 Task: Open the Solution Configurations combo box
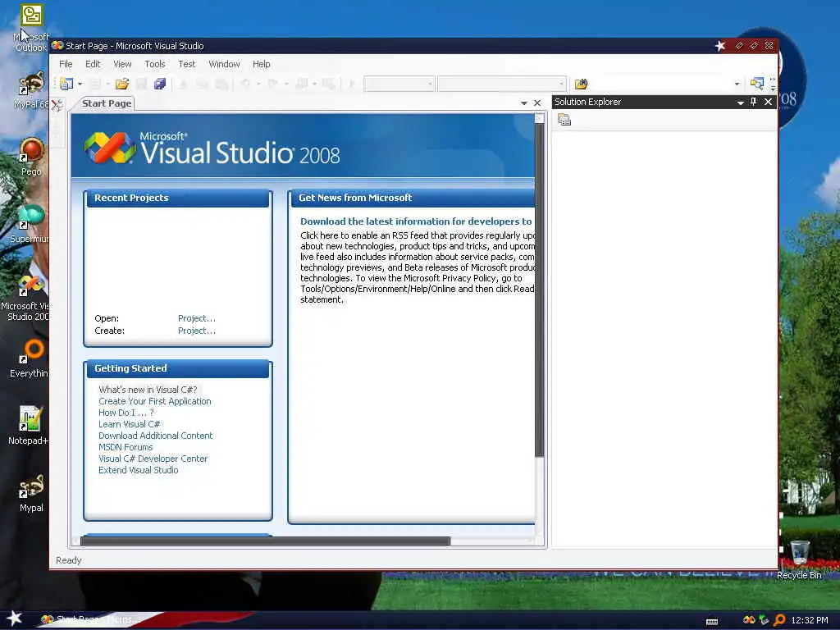click(399, 84)
